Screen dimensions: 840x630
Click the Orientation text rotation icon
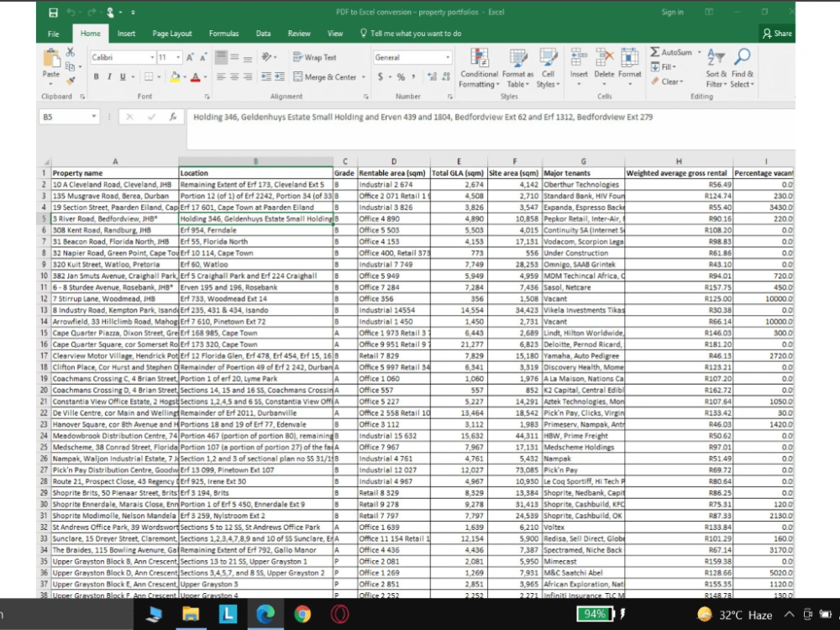267,57
